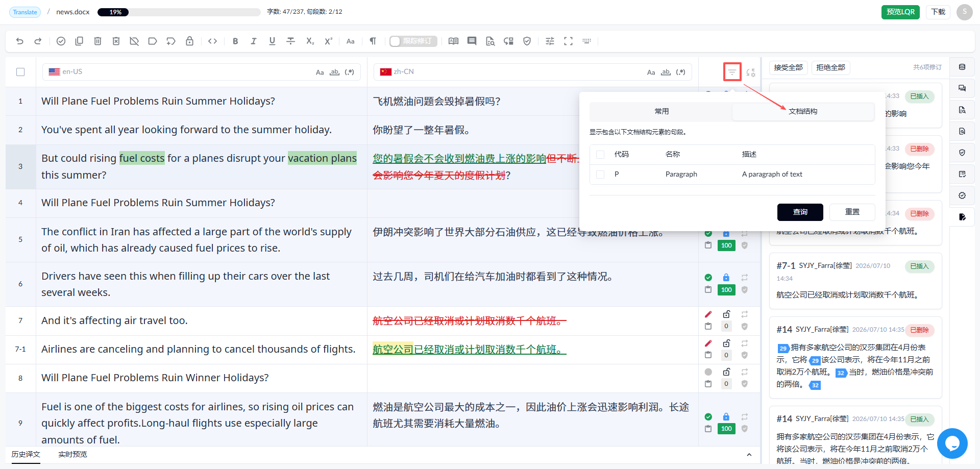Click the 查询 button
This screenshot has height=469, width=980.
pyautogui.click(x=800, y=212)
